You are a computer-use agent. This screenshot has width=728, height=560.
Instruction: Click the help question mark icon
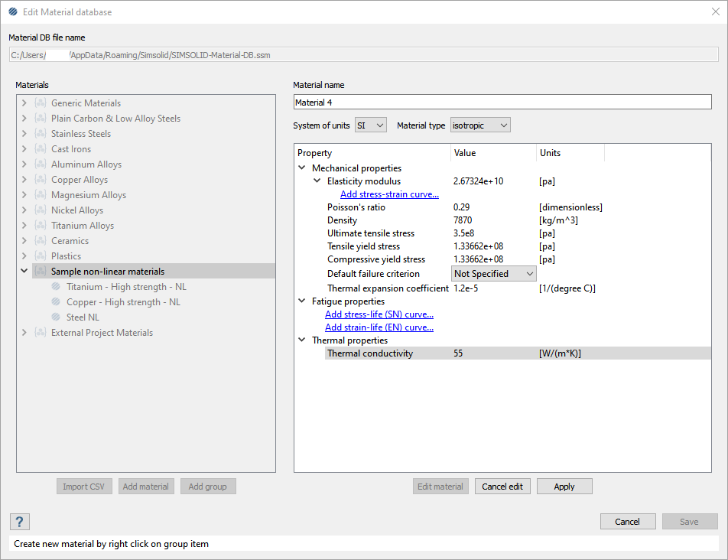pos(20,522)
